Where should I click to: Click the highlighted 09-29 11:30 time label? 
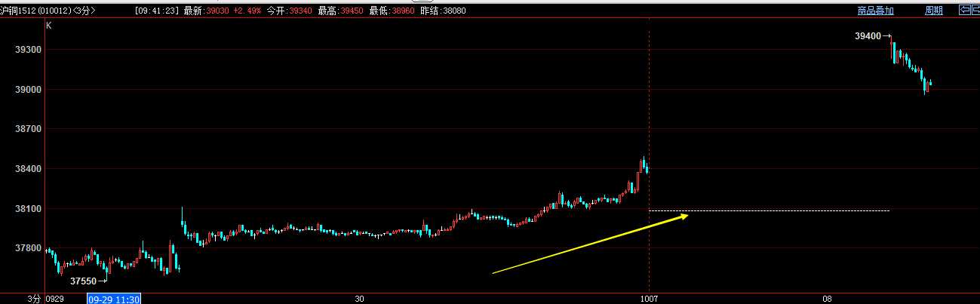[x=114, y=299]
